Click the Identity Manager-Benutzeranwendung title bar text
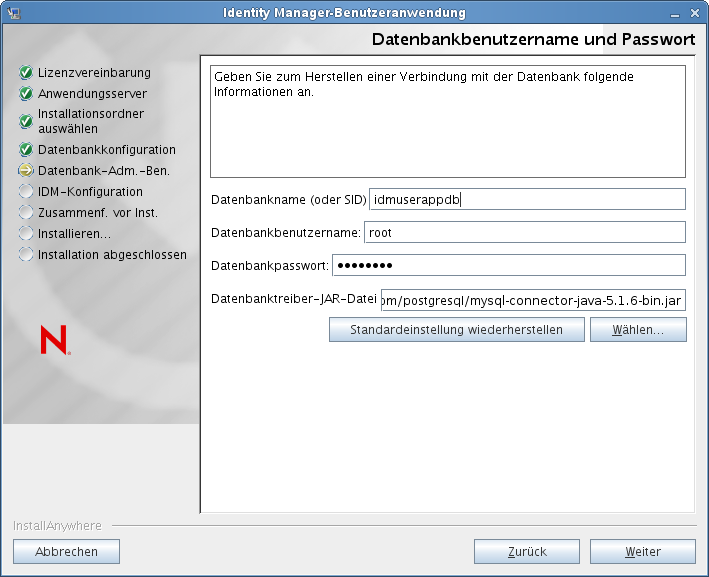The image size is (709, 577). [344, 13]
